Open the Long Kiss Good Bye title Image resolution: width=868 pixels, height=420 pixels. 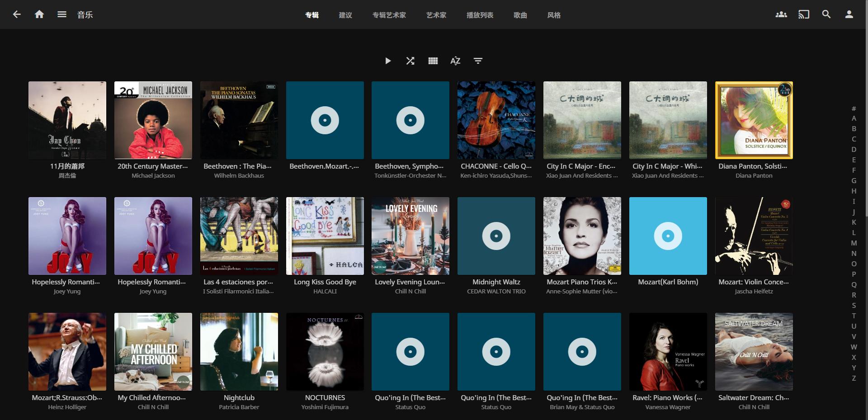point(325,282)
